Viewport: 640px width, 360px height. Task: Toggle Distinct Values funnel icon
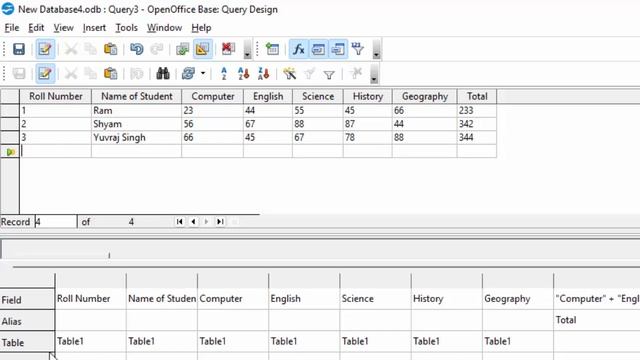(358, 49)
